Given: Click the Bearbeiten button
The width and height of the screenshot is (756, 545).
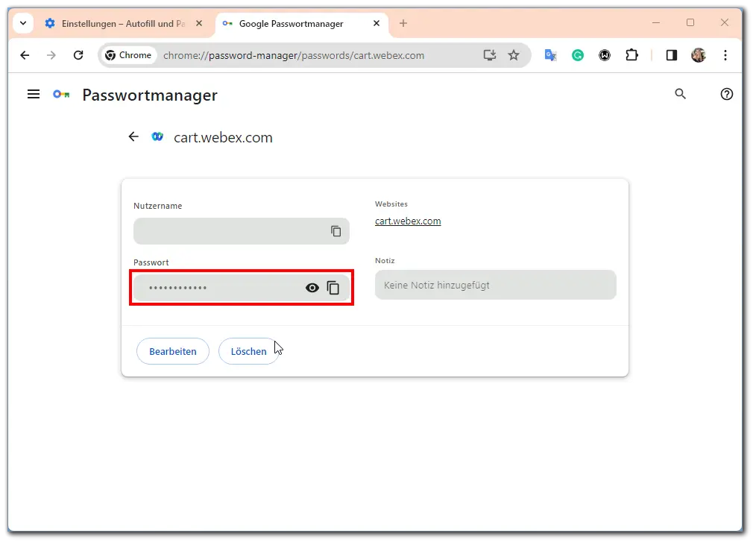Looking at the screenshot, I should point(173,351).
